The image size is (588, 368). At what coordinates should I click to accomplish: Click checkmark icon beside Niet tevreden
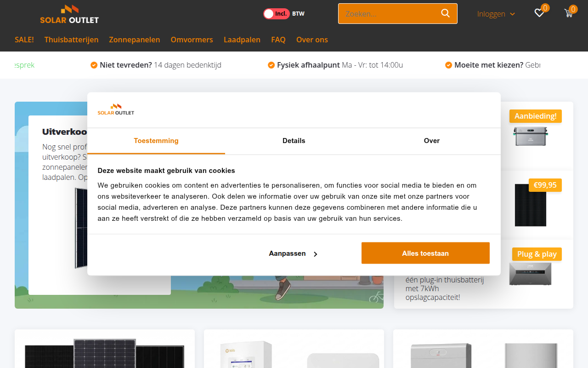tap(94, 65)
